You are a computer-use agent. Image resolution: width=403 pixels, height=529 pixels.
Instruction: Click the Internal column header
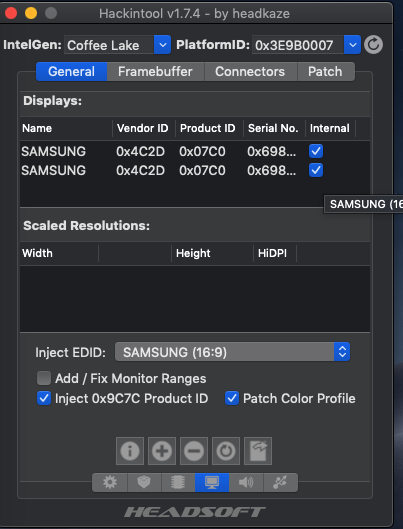330,128
